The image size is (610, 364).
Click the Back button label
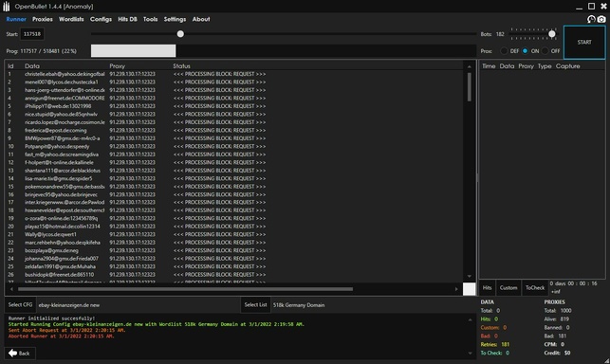24,354
